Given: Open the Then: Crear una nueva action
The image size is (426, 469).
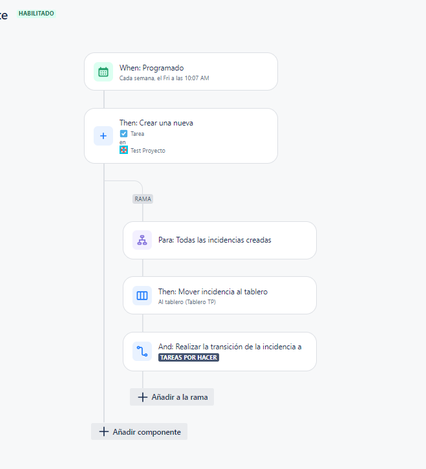Looking at the screenshot, I should [181, 136].
